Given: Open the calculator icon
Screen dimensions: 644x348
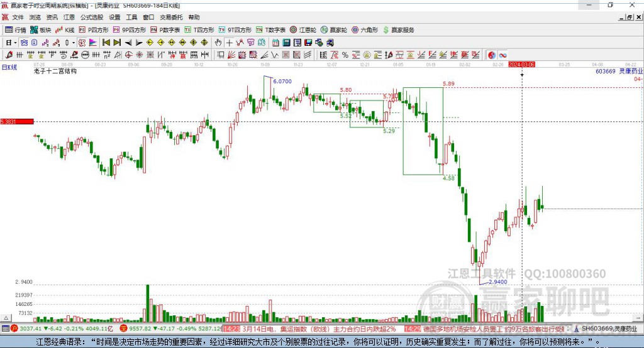Looking at the screenshot, I should click(x=286, y=42).
